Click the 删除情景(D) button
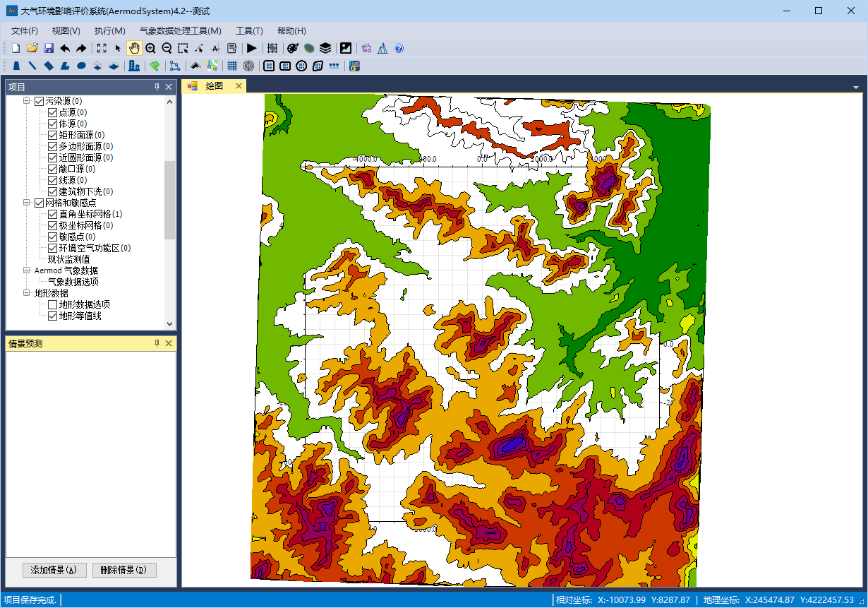The height and width of the screenshot is (608, 868). pyautogui.click(x=123, y=570)
